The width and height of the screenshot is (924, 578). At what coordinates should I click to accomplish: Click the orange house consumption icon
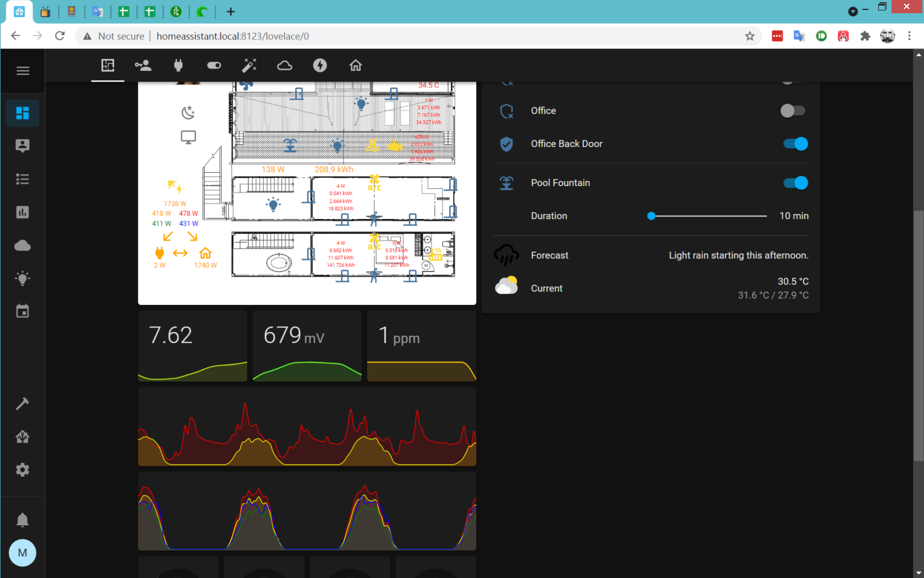[205, 253]
